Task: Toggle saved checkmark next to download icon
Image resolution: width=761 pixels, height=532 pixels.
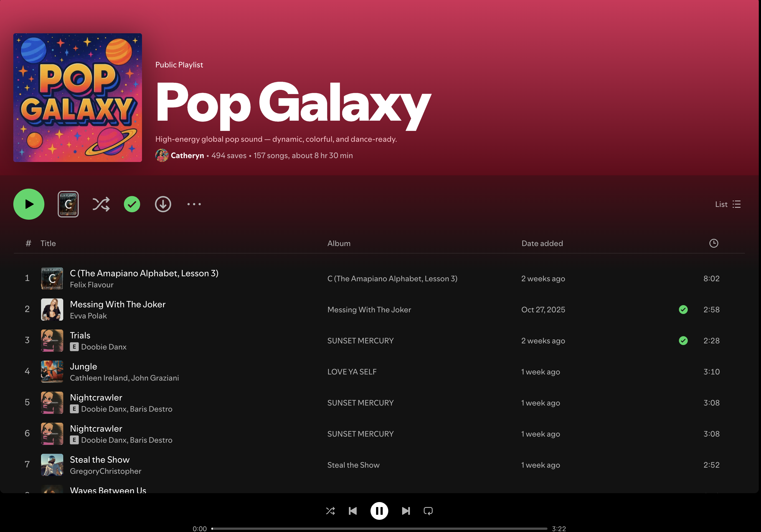Action: click(x=132, y=204)
